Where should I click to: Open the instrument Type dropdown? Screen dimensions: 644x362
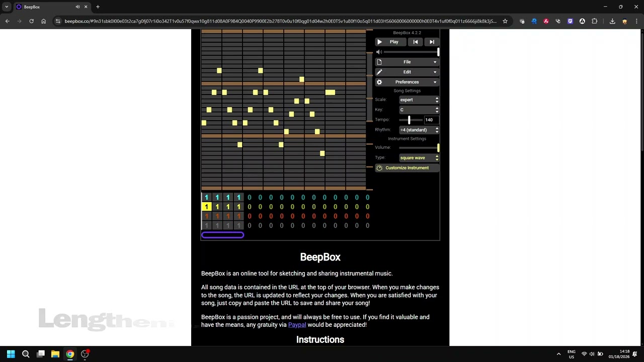coord(419,158)
